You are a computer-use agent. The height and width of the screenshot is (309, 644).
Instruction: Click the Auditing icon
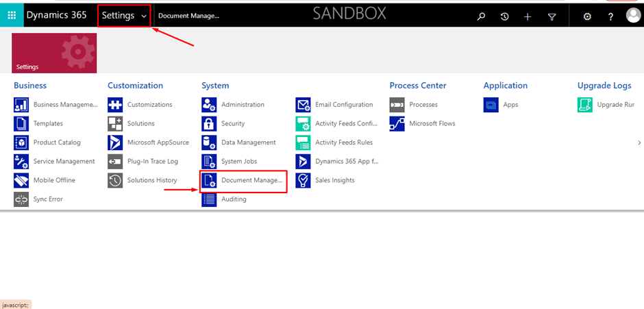point(209,199)
